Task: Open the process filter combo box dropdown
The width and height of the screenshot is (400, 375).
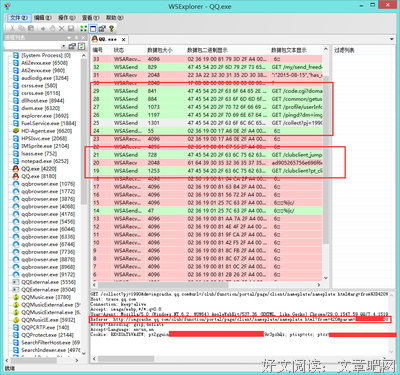Action: (x=63, y=46)
